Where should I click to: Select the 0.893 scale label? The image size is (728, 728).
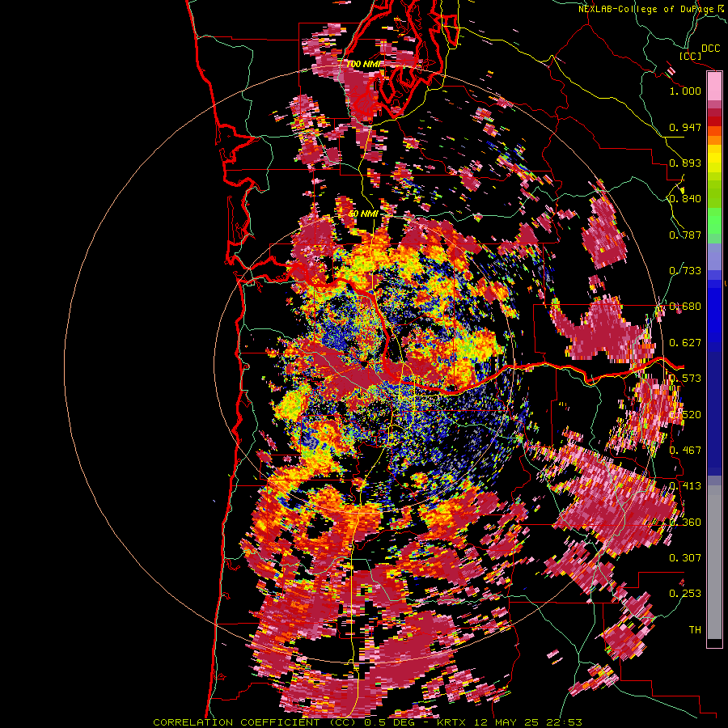coord(685,163)
